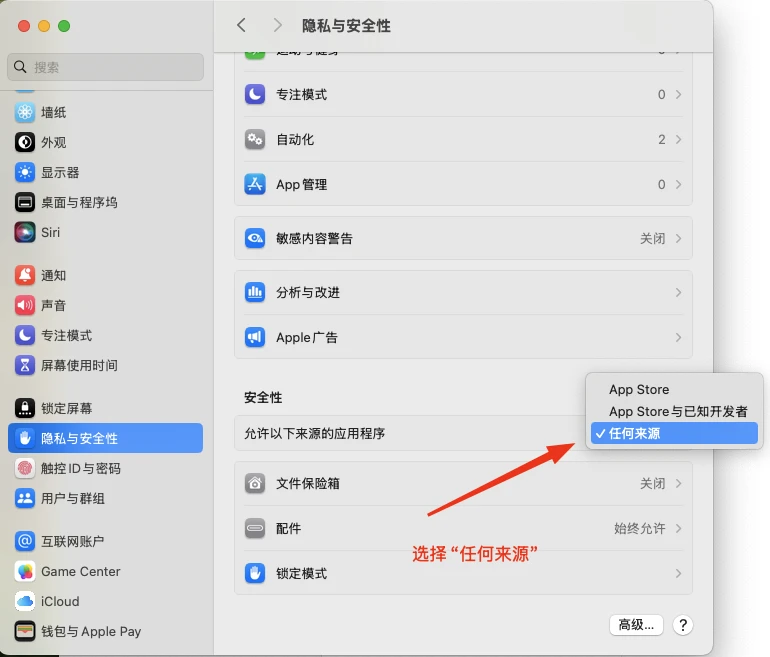
Task: Click the 搜索 search field
Action: (x=106, y=67)
